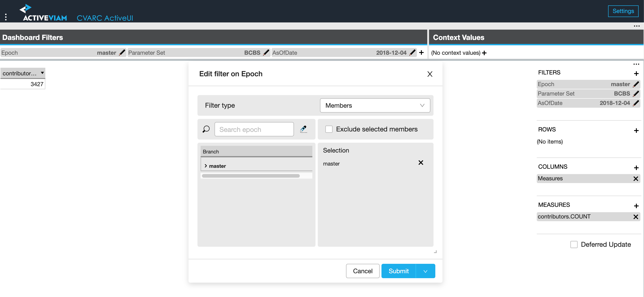The height and width of the screenshot is (297, 644).
Task: Open the vertical dots menu near logo
Action: 6,17
